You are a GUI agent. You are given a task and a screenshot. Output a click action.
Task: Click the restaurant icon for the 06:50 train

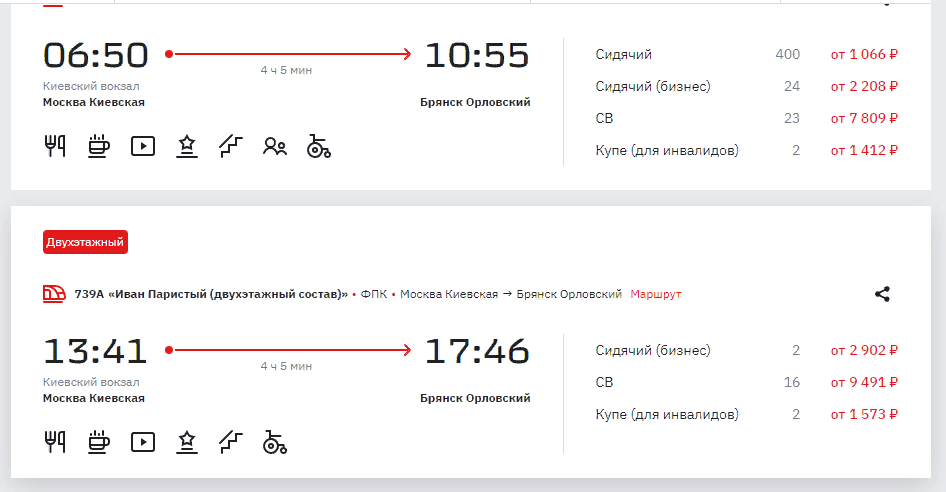point(55,146)
